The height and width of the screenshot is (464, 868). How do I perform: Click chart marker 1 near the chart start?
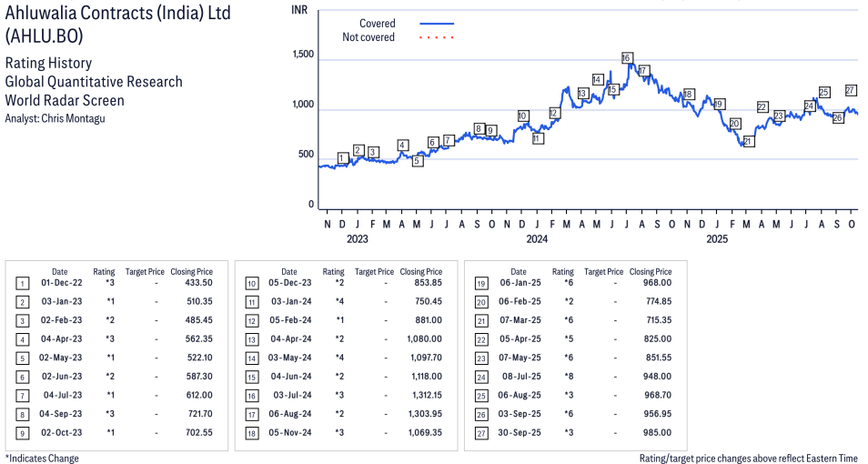(x=342, y=158)
